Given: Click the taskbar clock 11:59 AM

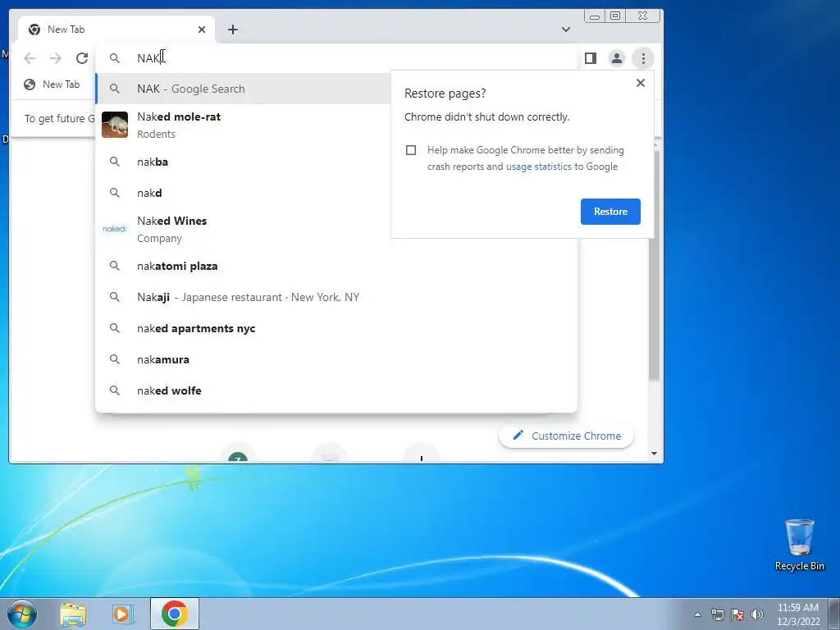Looking at the screenshot, I should pos(797,608).
